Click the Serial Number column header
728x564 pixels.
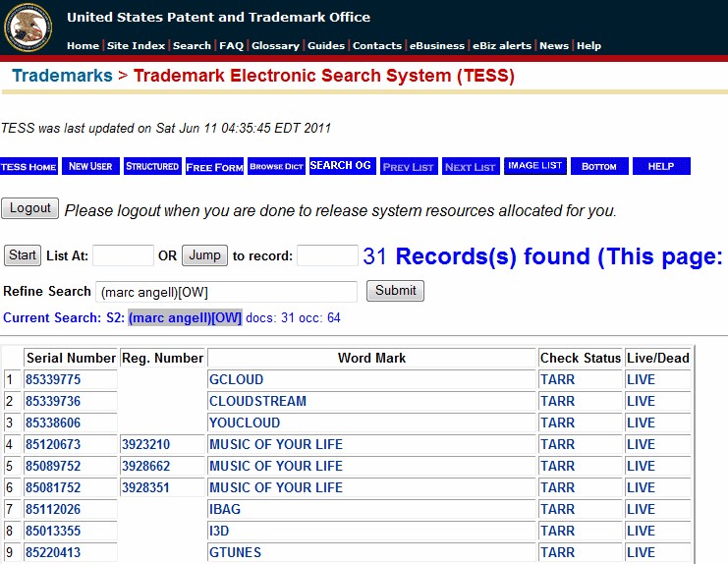point(71,358)
